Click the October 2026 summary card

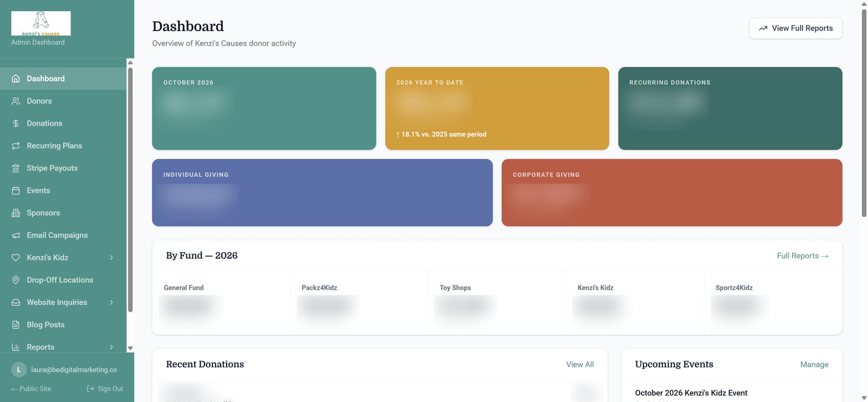click(x=264, y=109)
